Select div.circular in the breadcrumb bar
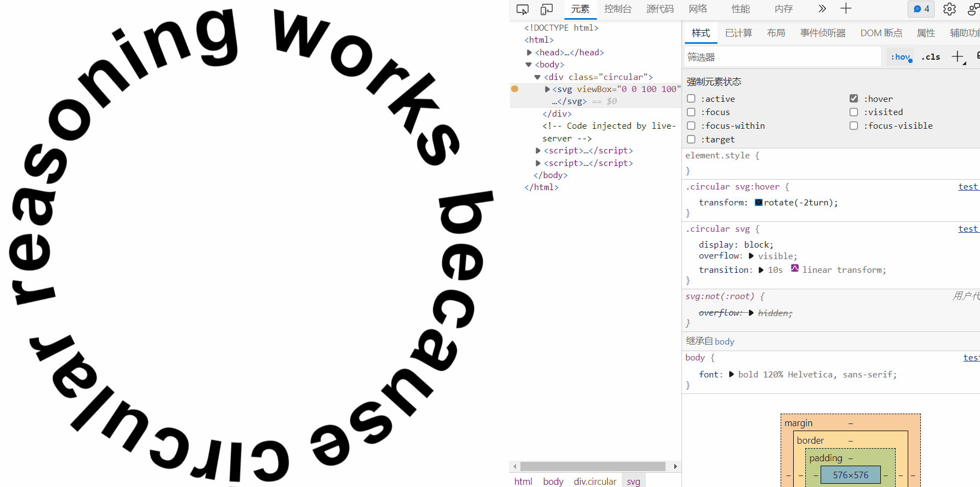 tap(595, 481)
